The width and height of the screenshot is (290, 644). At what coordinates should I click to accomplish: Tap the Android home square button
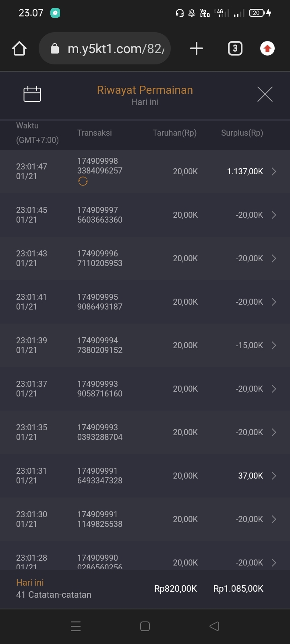coord(145,626)
